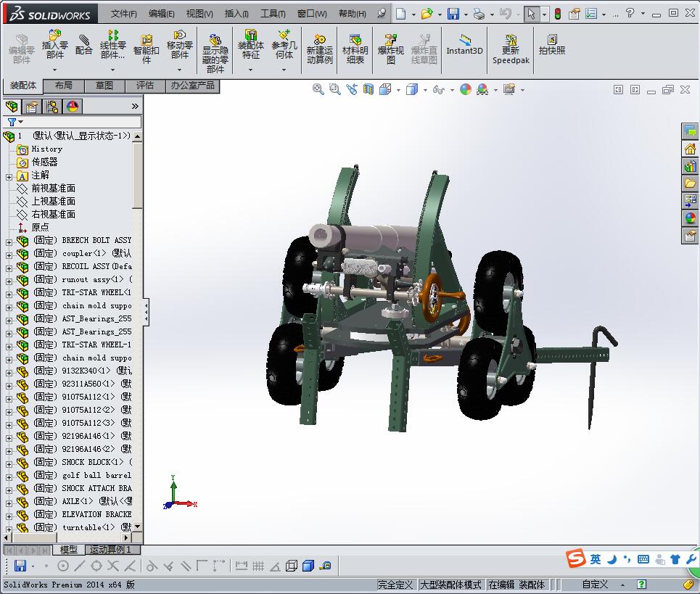
Task: Click Show Hidden Components (显示隐藏的零部件)
Action: click(x=215, y=54)
